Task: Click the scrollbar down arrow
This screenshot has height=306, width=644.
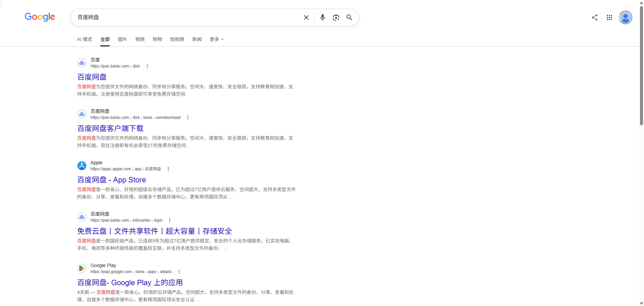Action: coord(641,303)
